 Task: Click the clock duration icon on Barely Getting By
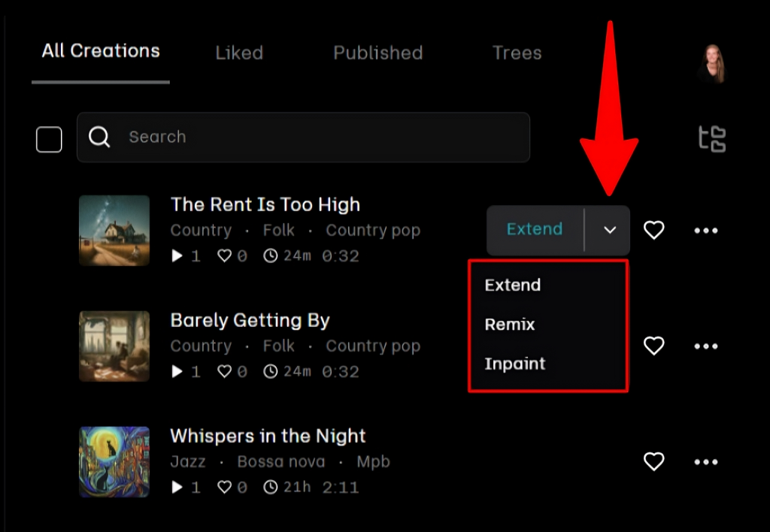click(x=269, y=371)
